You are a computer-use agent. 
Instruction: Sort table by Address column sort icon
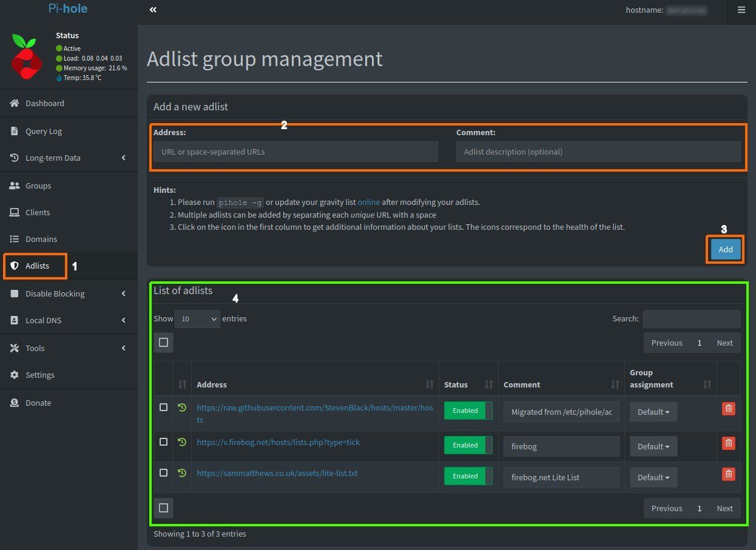[x=430, y=384]
